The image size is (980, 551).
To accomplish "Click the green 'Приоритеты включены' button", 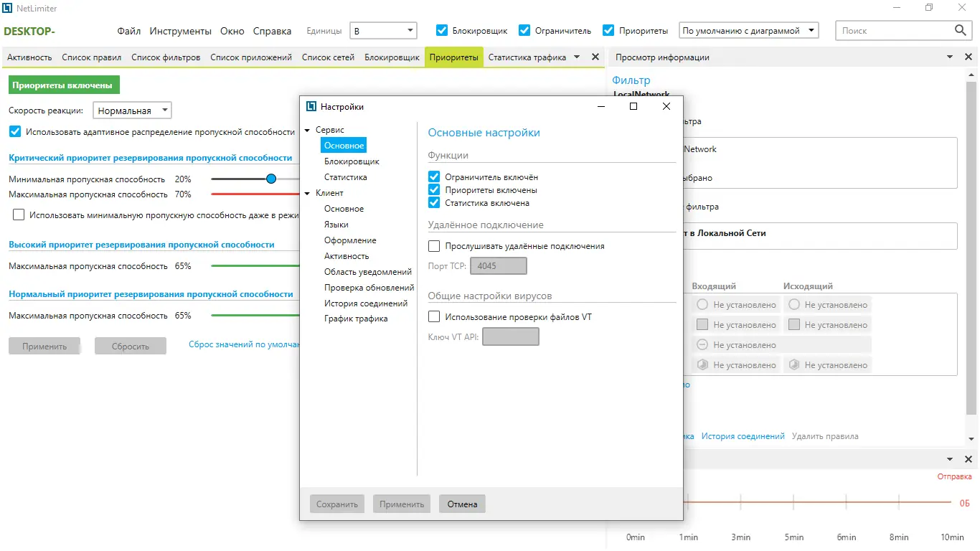I will pos(65,85).
